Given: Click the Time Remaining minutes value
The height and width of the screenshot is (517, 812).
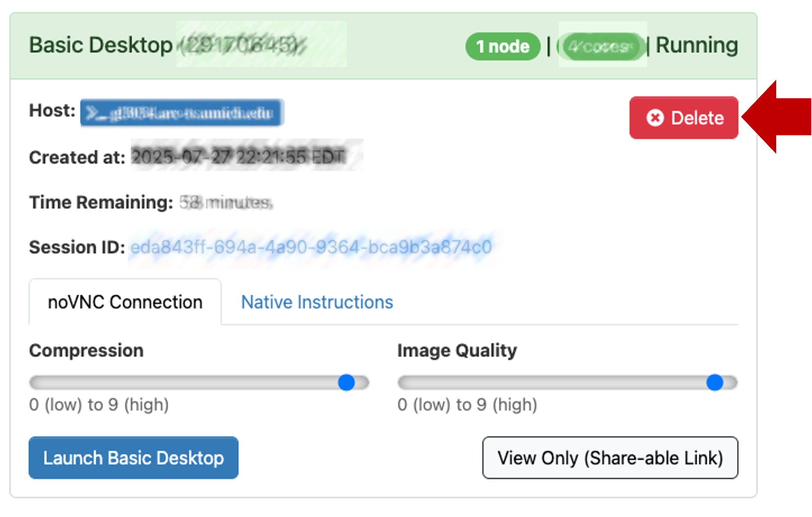Looking at the screenshot, I should [225, 202].
